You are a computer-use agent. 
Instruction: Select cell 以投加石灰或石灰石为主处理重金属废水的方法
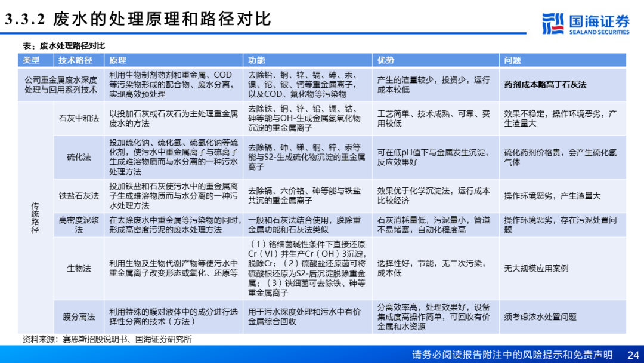pos(174,118)
